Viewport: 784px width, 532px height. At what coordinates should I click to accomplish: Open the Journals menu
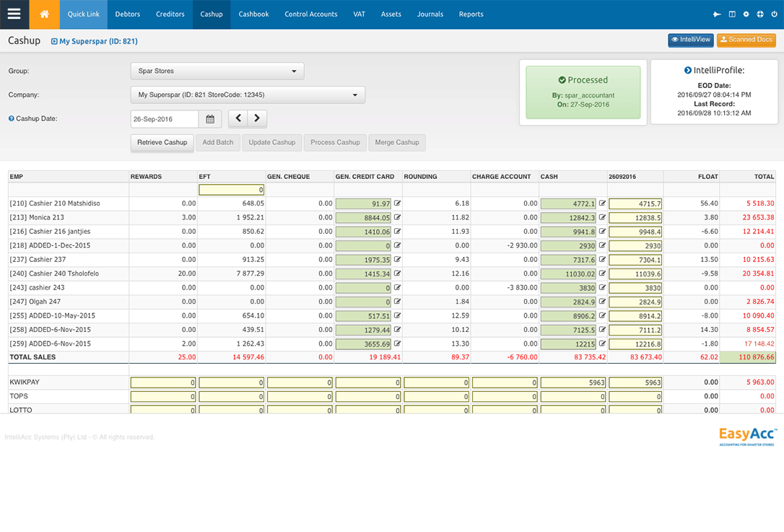coord(430,14)
